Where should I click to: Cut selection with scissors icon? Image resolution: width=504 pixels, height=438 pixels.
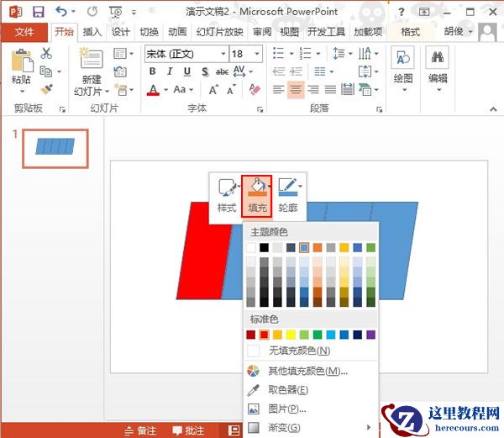(46, 53)
